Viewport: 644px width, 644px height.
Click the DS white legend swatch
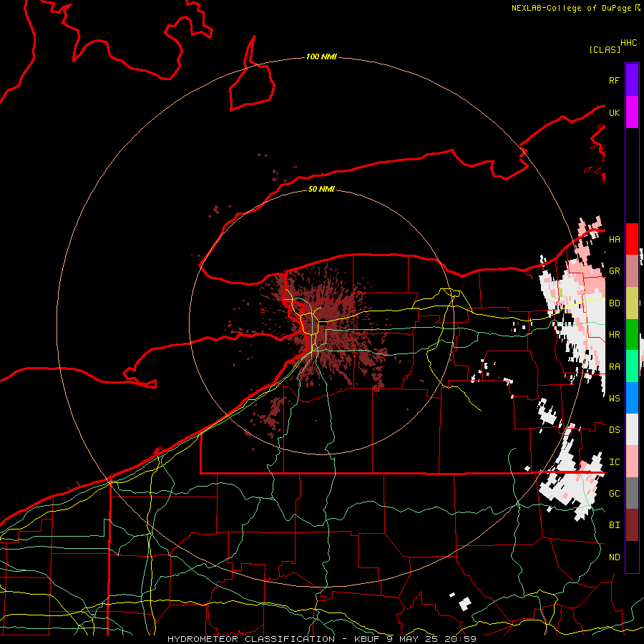pos(632,429)
